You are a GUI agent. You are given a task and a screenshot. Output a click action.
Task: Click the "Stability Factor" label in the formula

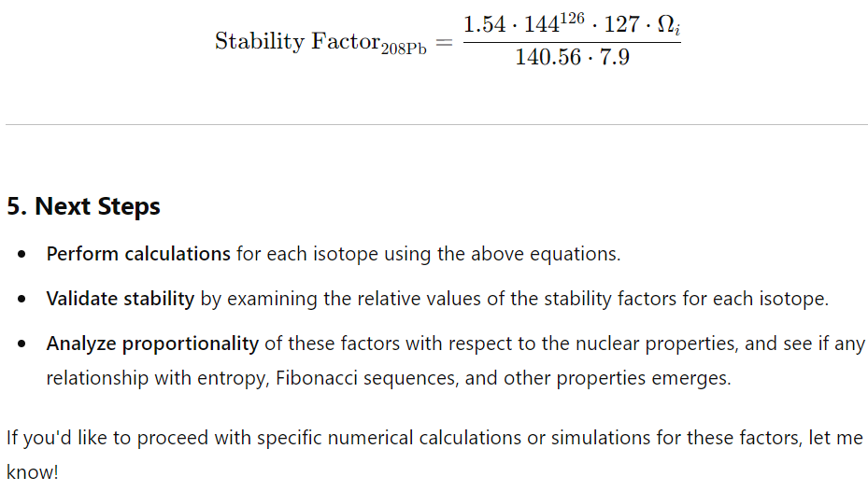coord(298,41)
